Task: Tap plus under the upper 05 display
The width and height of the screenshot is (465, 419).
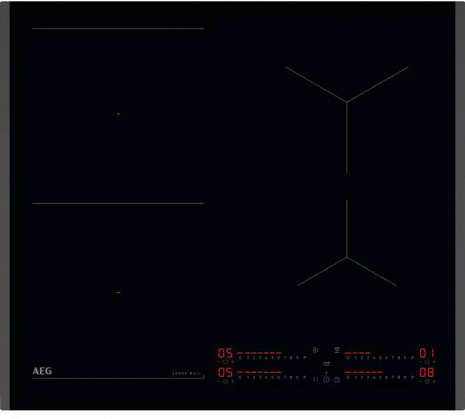Action: (x=233, y=362)
